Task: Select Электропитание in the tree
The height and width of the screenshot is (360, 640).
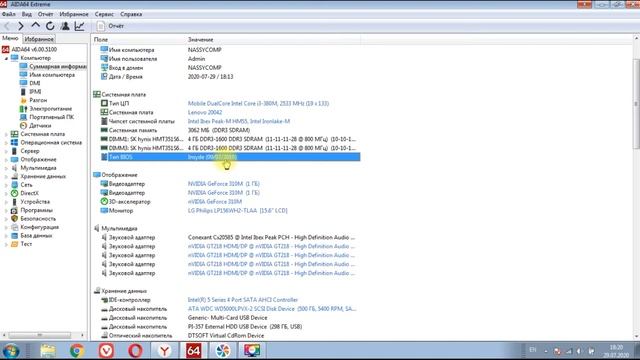Action: [51, 109]
